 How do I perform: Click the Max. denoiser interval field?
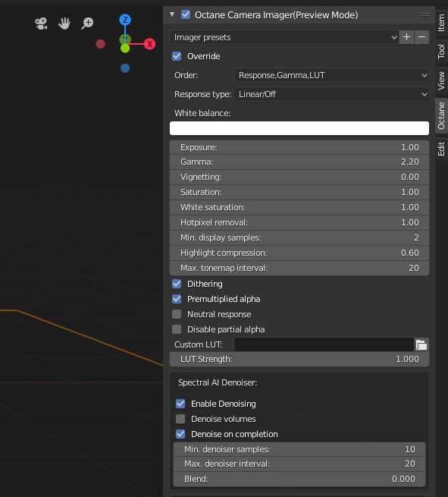coord(299,464)
